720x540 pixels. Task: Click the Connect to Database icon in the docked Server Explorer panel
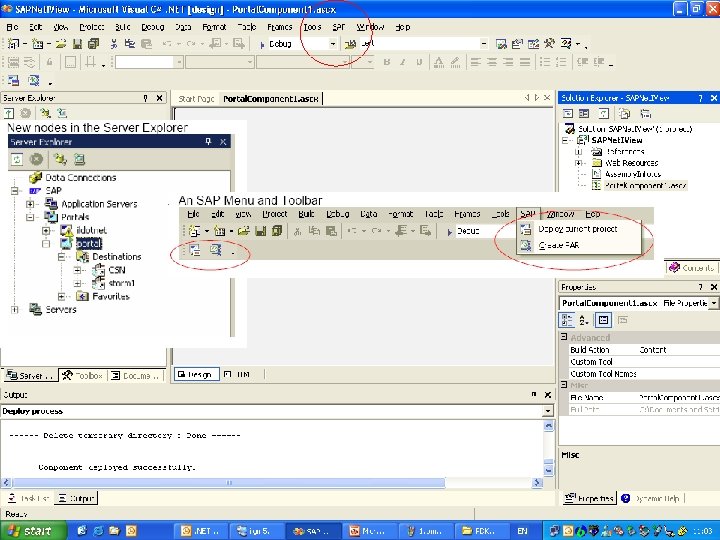pos(45,112)
